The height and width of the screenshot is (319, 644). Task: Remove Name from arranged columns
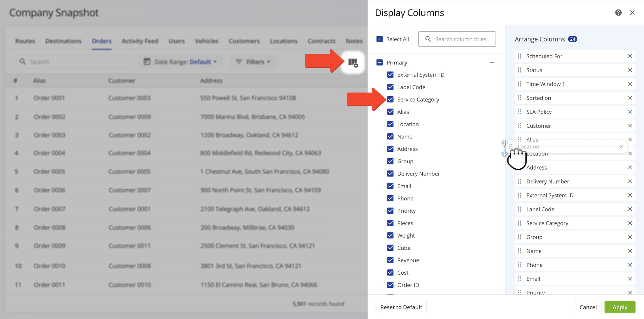[630, 251]
